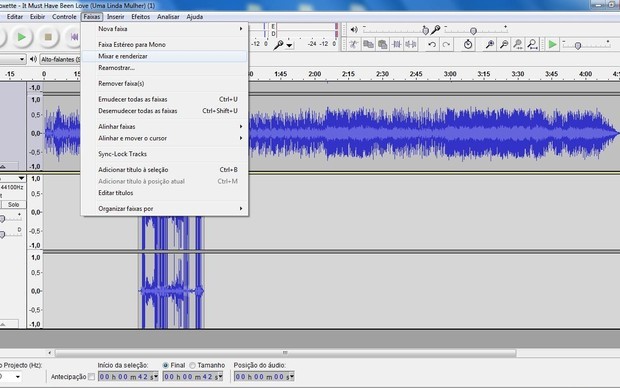This screenshot has height=388, width=620.
Task: Click the Paste tool icon
Action: (382, 44)
